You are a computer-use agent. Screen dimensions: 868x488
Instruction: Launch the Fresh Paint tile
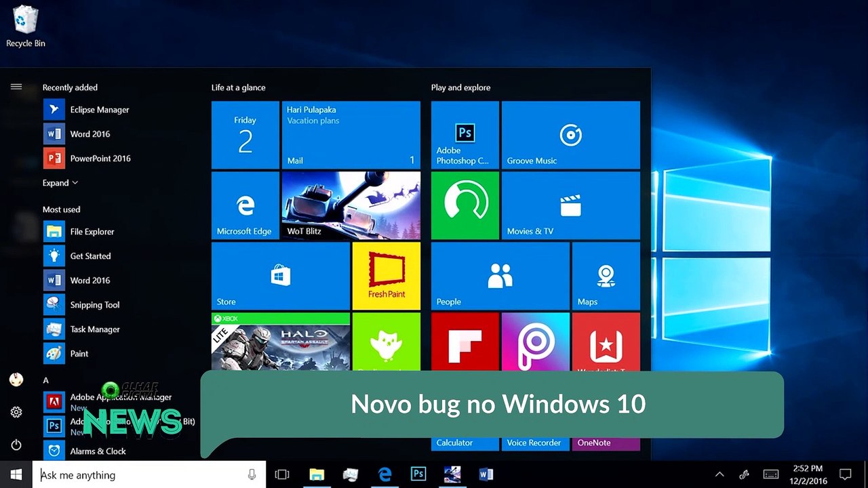coord(387,276)
